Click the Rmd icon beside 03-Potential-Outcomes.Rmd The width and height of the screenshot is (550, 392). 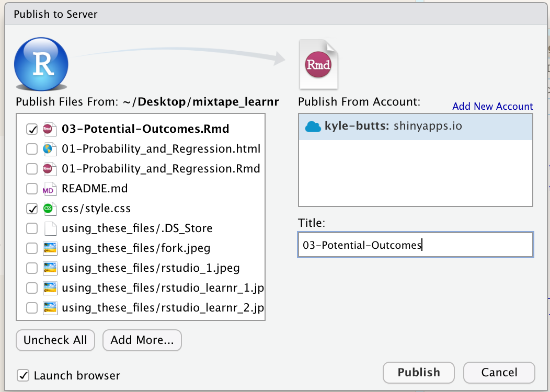pyautogui.click(x=50, y=130)
